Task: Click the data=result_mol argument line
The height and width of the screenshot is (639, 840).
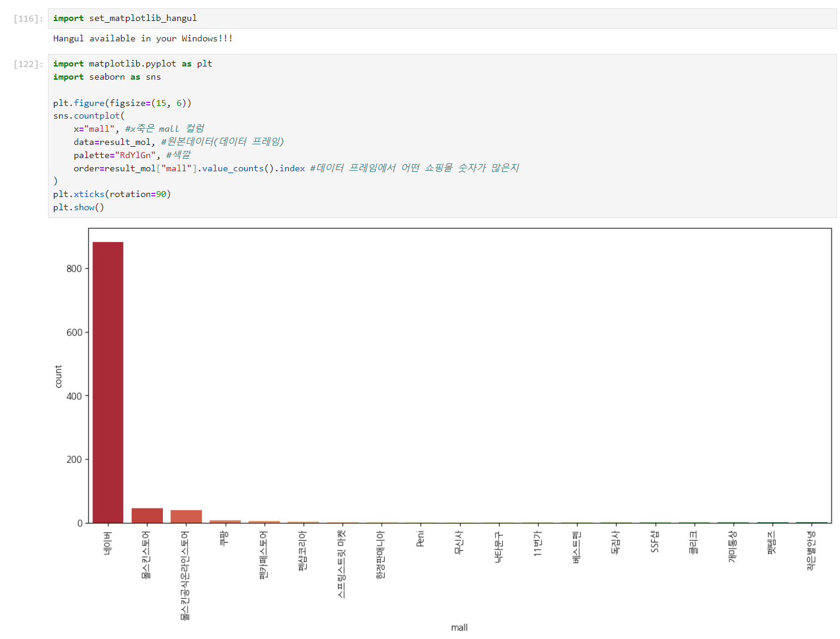Action: point(179,142)
